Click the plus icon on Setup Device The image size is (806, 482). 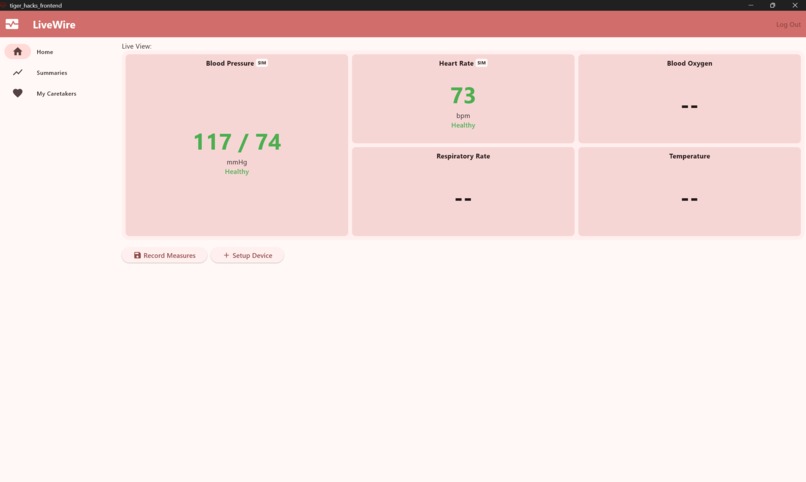click(x=226, y=255)
